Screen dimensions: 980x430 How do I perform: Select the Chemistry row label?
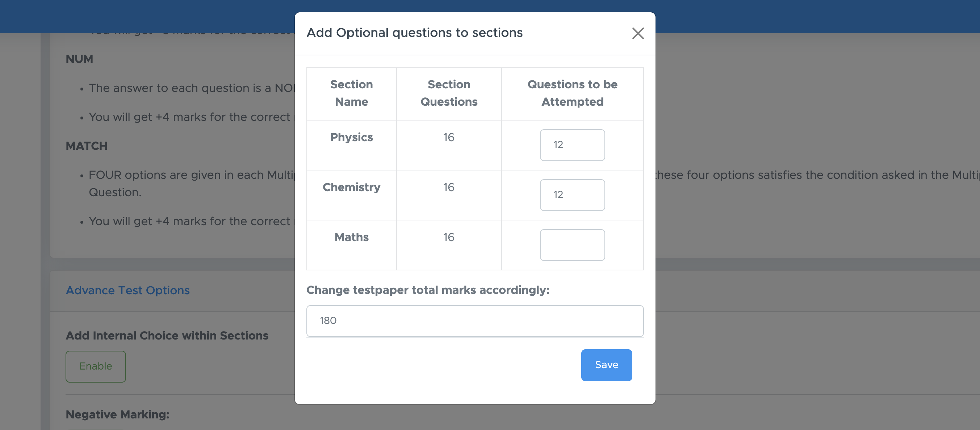[x=351, y=187]
